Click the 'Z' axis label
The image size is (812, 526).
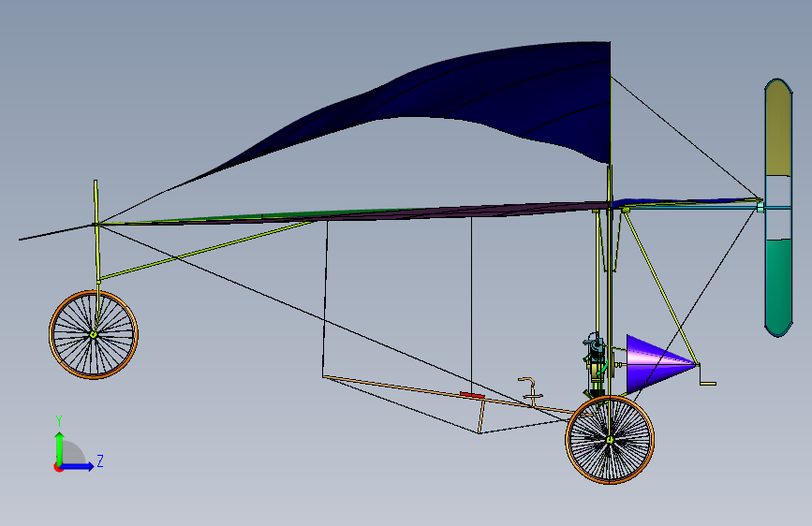100,460
